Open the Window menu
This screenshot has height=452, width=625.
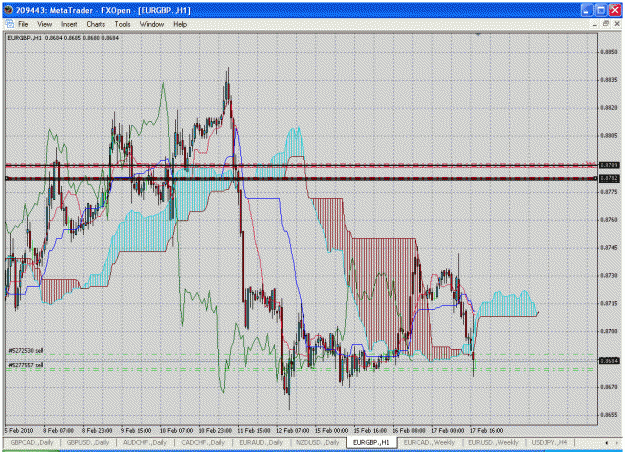(x=152, y=24)
